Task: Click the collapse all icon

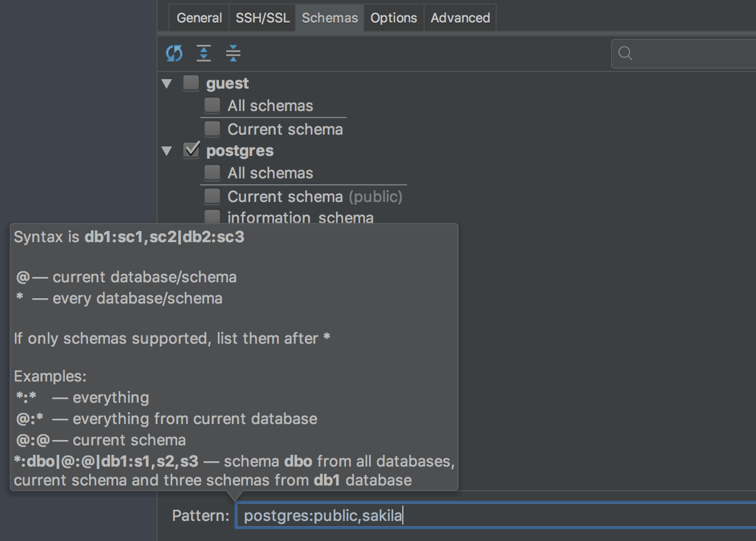Action: coord(233,54)
